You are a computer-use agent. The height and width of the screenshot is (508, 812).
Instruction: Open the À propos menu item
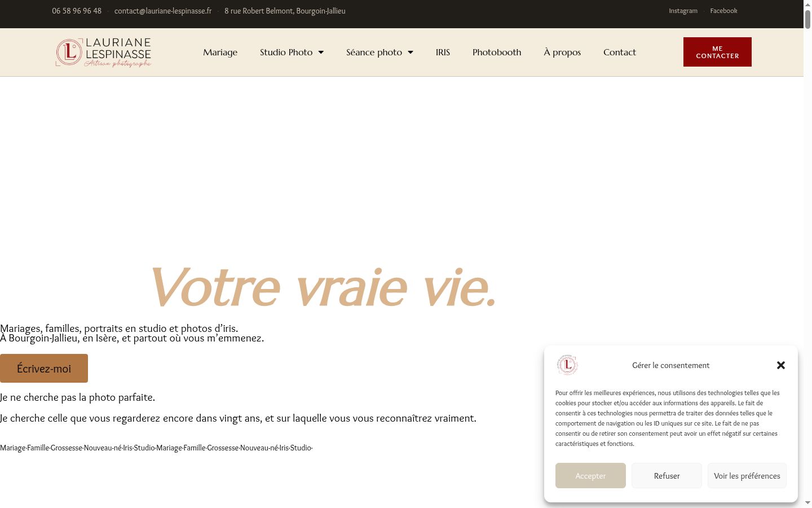click(x=562, y=52)
